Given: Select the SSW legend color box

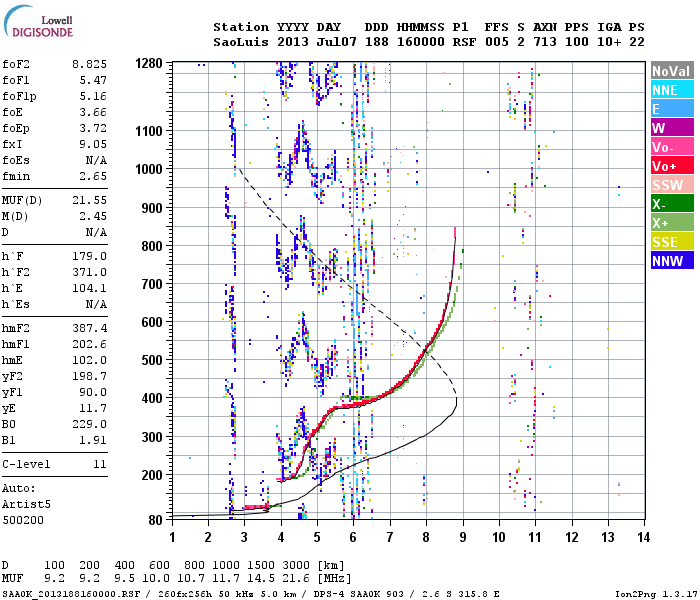Looking at the screenshot, I should click(x=672, y=184).
